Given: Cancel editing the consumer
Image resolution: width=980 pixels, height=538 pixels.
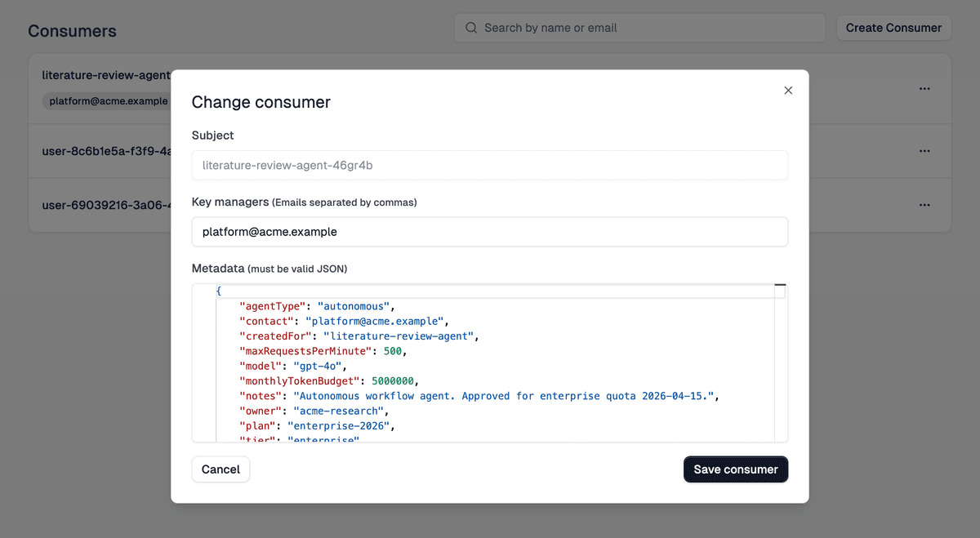Looking at the screenshot, I should (220, 469).
